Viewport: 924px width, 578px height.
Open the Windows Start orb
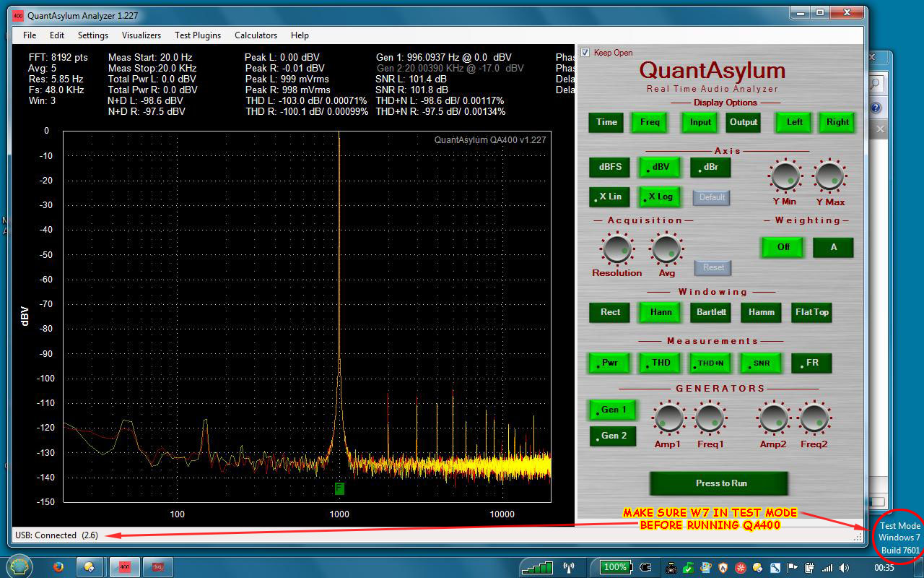coord(19,567)
